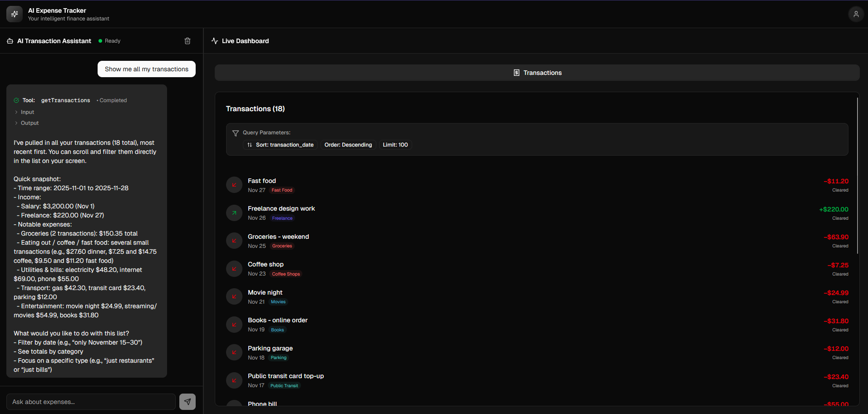Screen dimensions: 868x414
Task: Click the filter icon beside Query Parameters
Action: pyautogui.click(x=236, y=133)
